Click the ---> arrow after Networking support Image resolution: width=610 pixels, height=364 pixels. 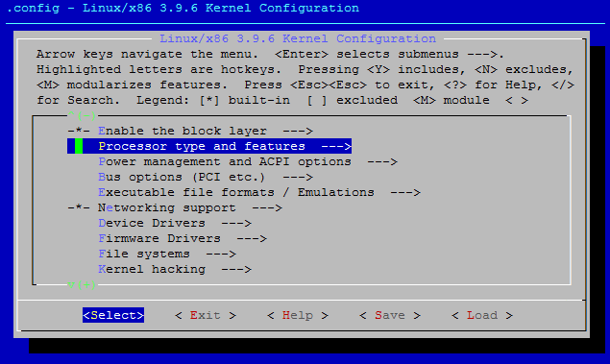267,207
